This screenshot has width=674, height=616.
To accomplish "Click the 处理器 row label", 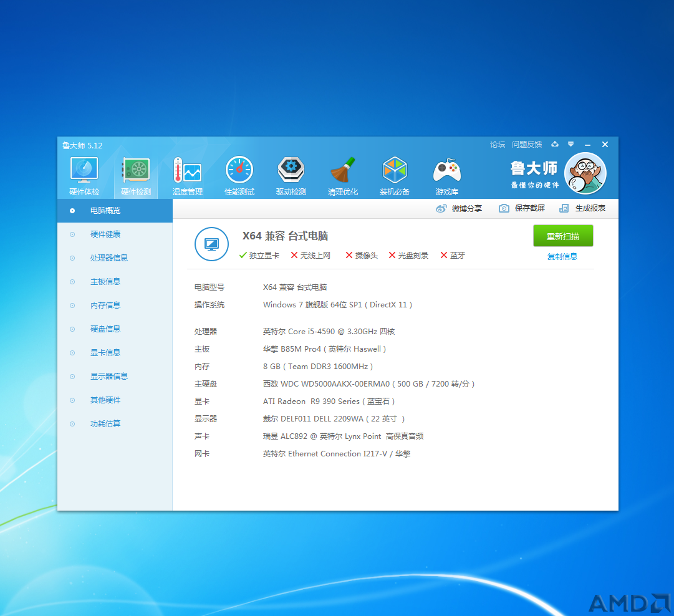I will (x=206, y=332).
